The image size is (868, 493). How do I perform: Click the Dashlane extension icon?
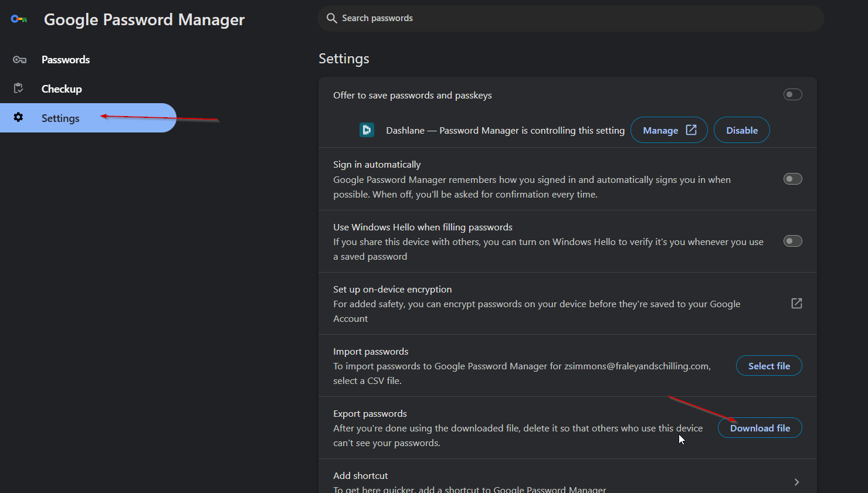(367, 130)
